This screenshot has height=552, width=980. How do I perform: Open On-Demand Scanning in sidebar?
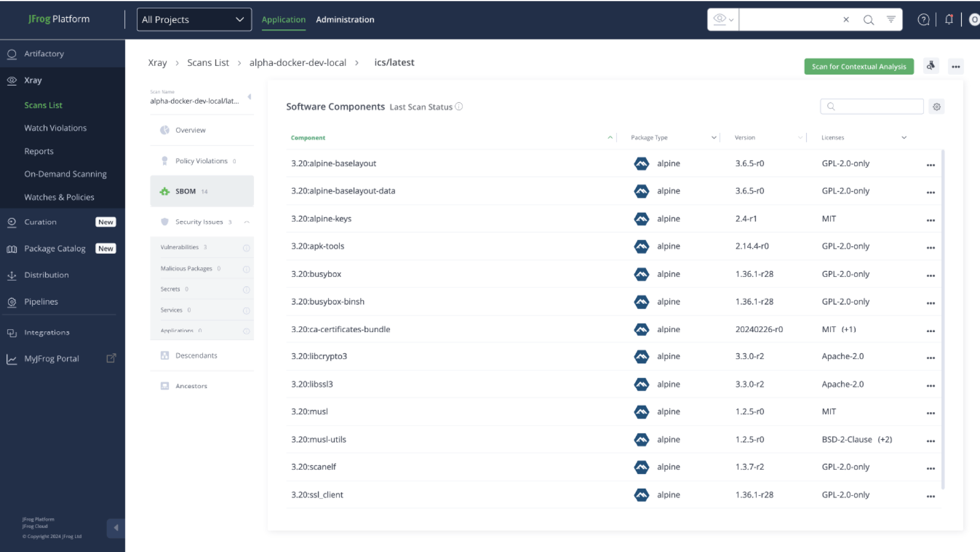click(x=65, y=174)
